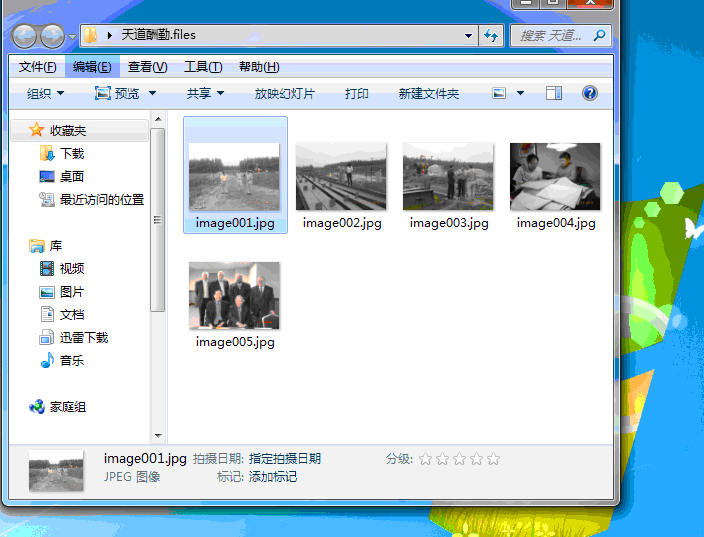Select 桌面 desktop in favorites

71,177
